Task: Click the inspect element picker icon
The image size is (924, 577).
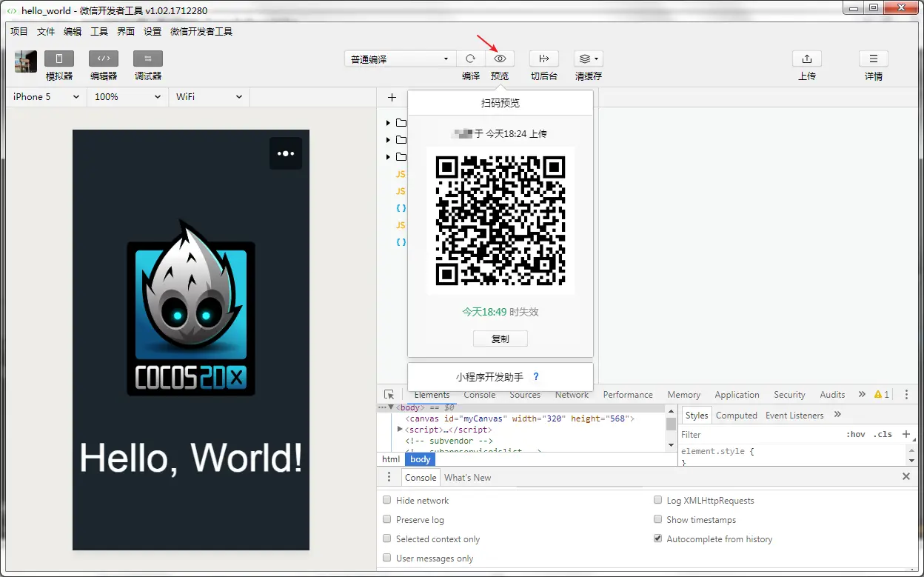Action: [389, 395]
